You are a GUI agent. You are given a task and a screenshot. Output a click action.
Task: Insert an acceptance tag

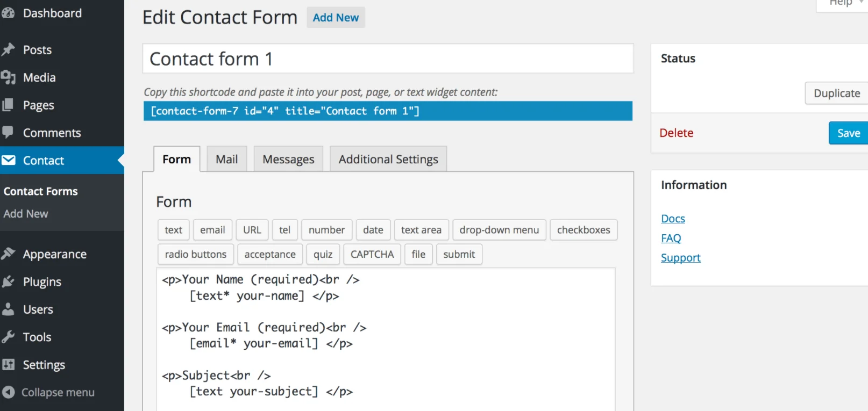(270, 254)
